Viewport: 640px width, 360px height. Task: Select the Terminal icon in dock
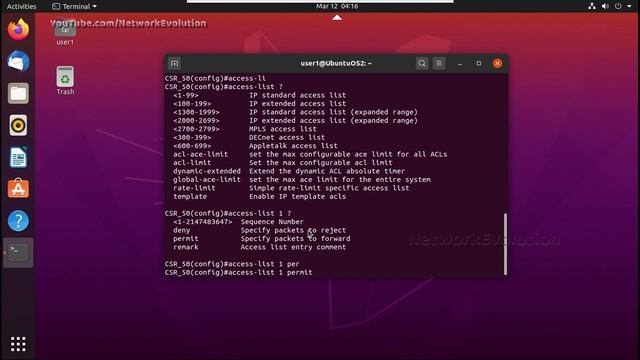18,252
